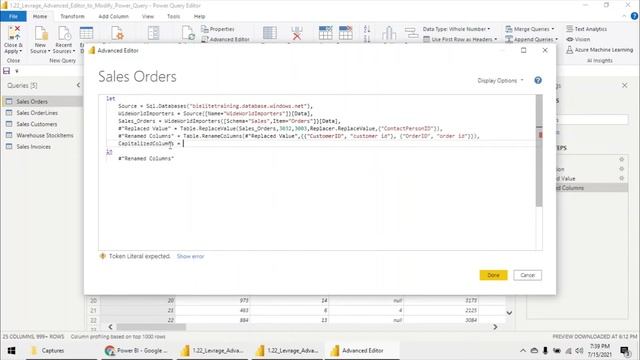Open Vision in AI Insights
This screenshot has width=640, height=360.
pos(578,39)
